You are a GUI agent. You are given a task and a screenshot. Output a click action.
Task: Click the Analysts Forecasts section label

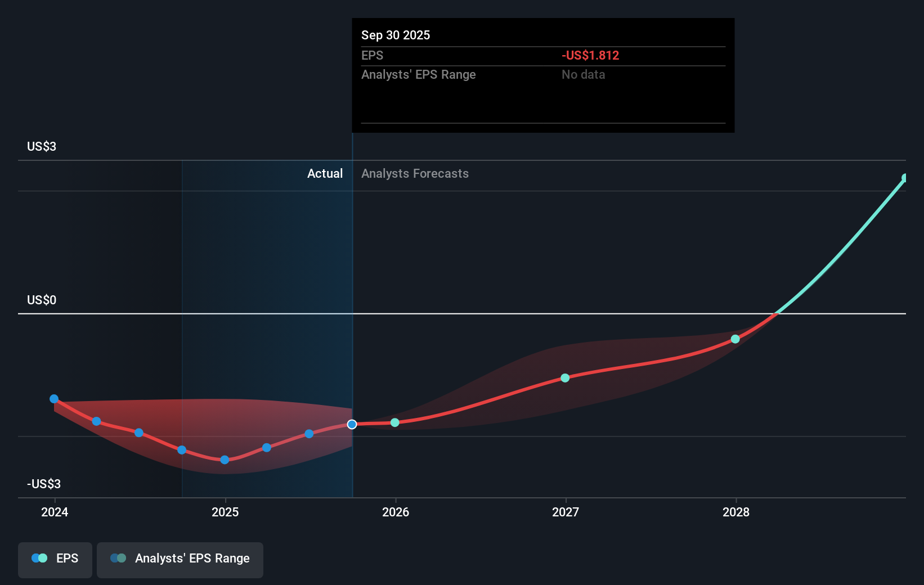[415, 174]
